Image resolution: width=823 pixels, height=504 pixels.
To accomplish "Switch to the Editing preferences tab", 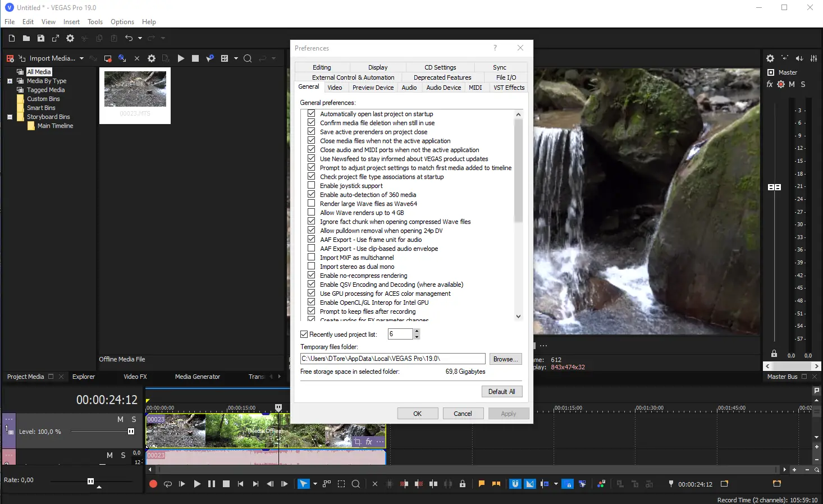I will 322,67.
